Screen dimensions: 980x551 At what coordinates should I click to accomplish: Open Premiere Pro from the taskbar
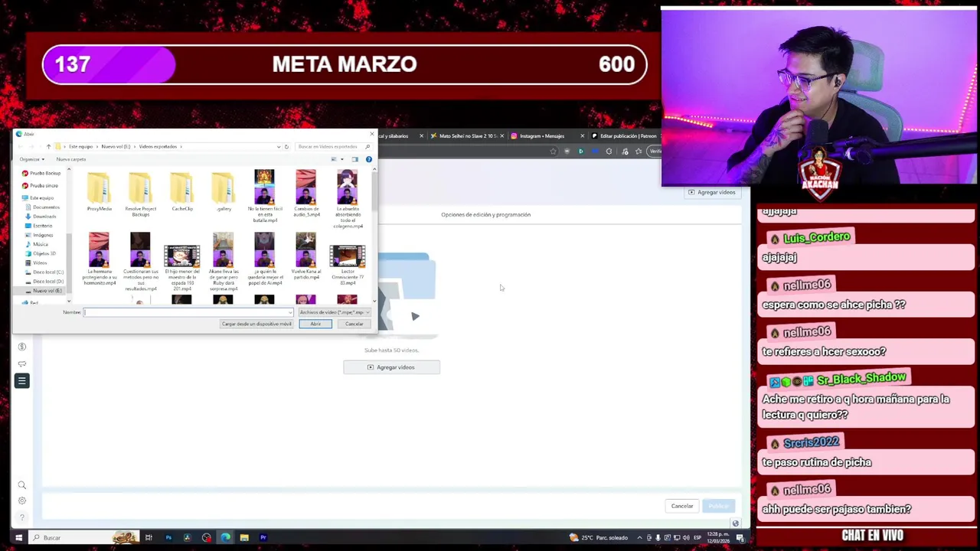coord(263,538)
